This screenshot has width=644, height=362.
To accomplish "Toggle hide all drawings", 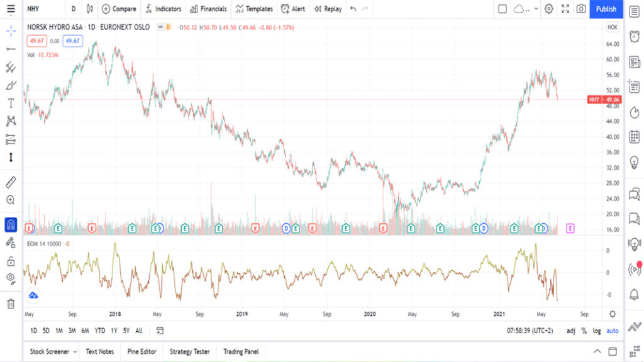I will pos(11,279).
